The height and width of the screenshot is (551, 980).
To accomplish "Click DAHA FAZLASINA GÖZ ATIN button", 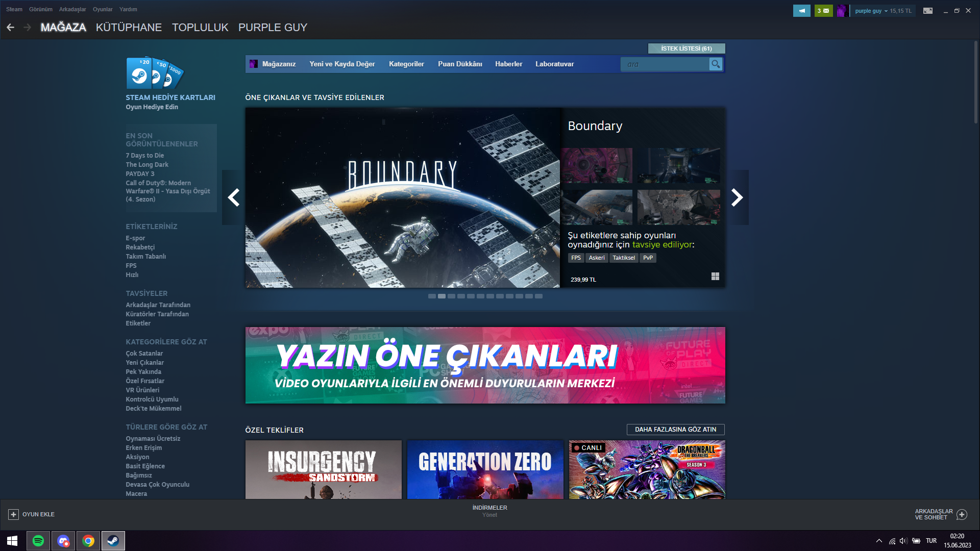I will (675, 430).
